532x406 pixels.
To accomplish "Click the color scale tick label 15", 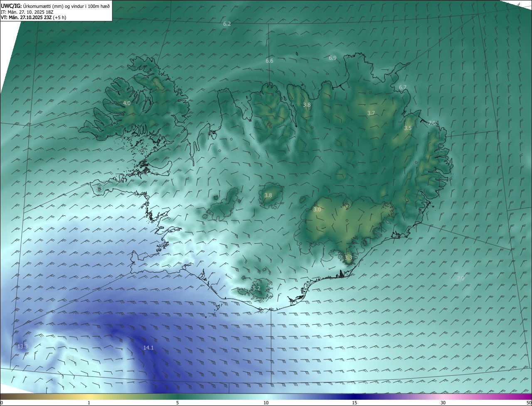I will pos(355,403).
